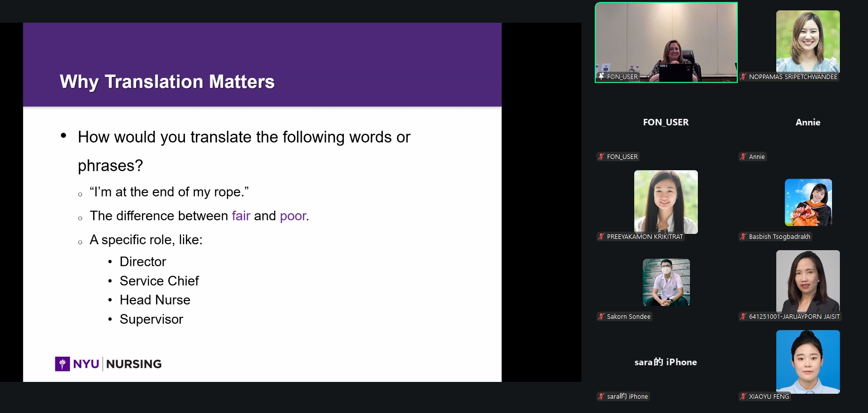Click Annie's muted microphone icon
This screenshot has width=868, height=413.
[x=743, y=156]
